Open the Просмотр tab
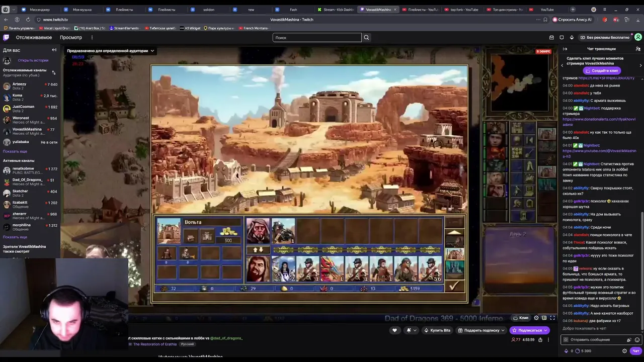Image resolution: width=644 pixels, height=362 pixels. tap(71, 37)
